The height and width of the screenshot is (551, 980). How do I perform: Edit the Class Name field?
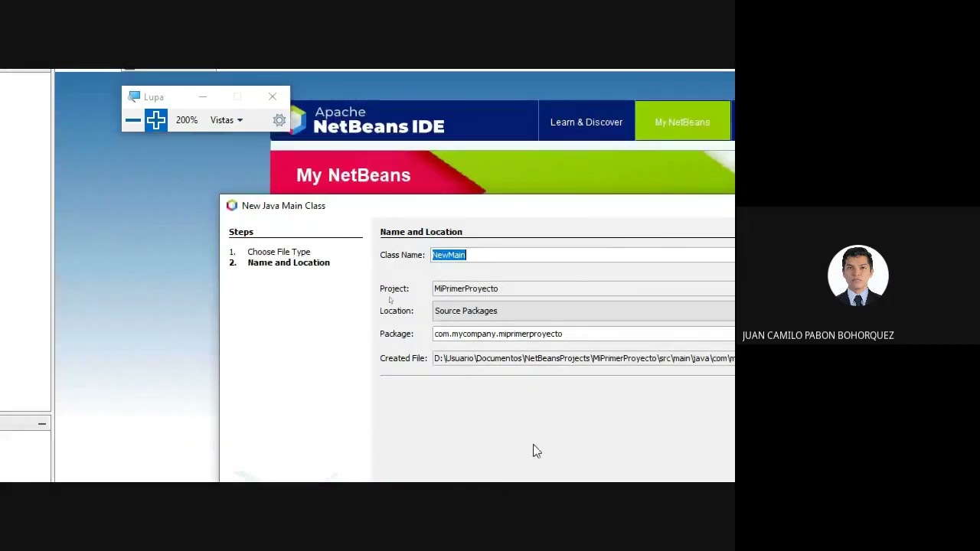click(x=583, y=255)
